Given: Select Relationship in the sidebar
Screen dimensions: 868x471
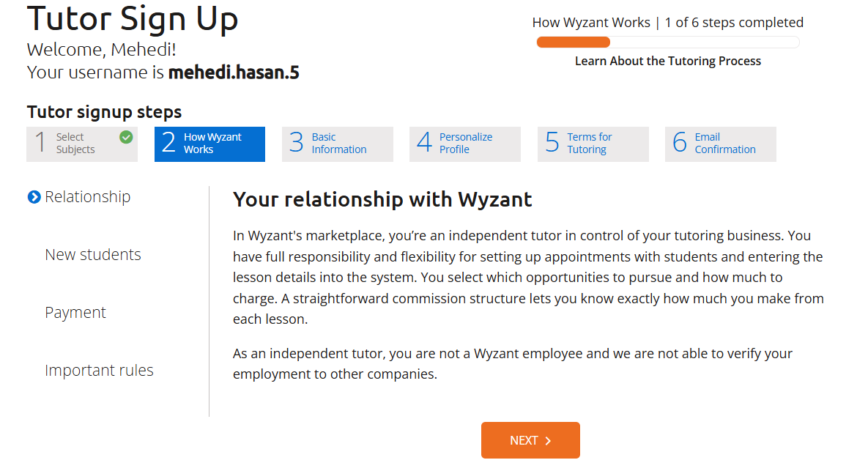Looking at the screenshot, I should pos(87,196).
